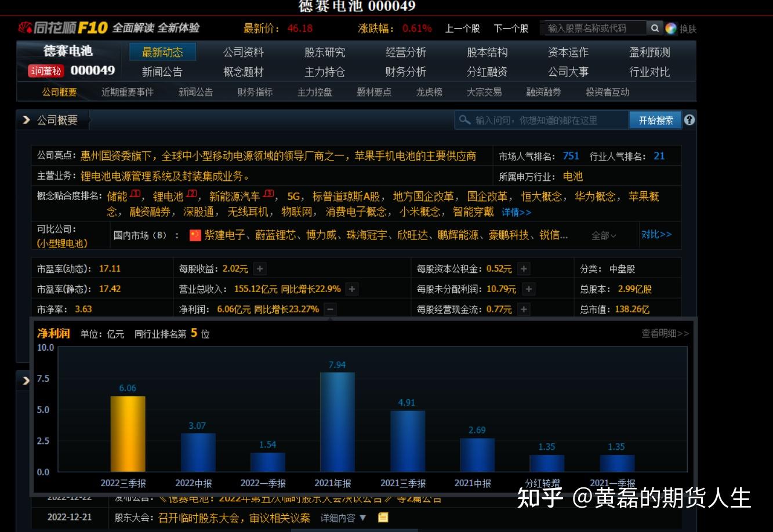Image resolution: width=773 pixels, height=532 pixels.
Task: Expand 每股收益 plus icon
Action: 260,269
